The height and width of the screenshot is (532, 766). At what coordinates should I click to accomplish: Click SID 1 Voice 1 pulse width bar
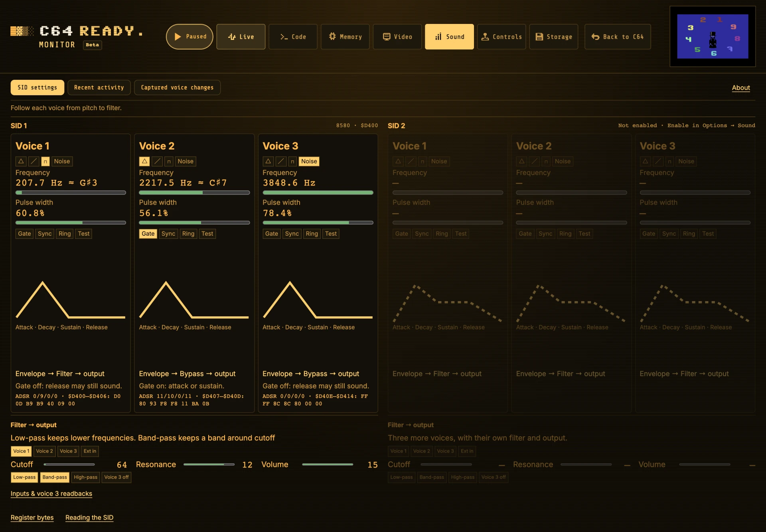71,223
